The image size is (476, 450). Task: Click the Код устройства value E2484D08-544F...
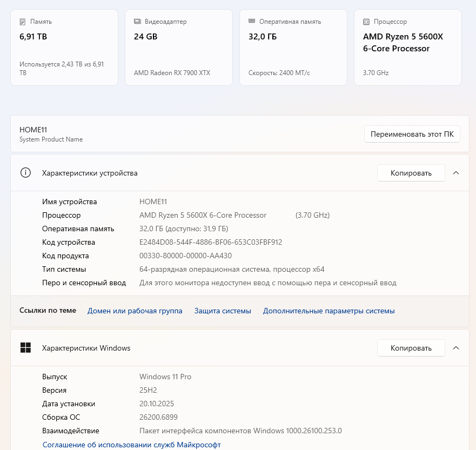(210, 242)
